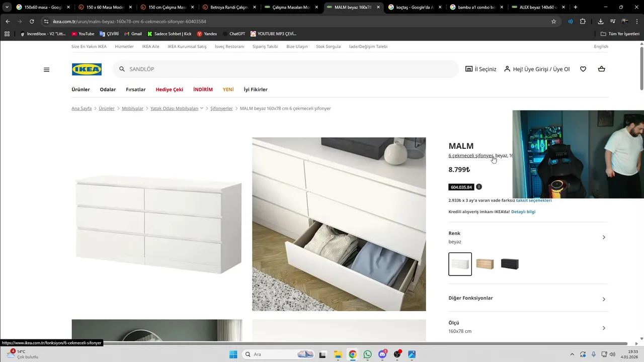Screen dimensions: 644x362
Task: Expand the Diğer Fonksiyonlar row
Action: click(528, 298)
